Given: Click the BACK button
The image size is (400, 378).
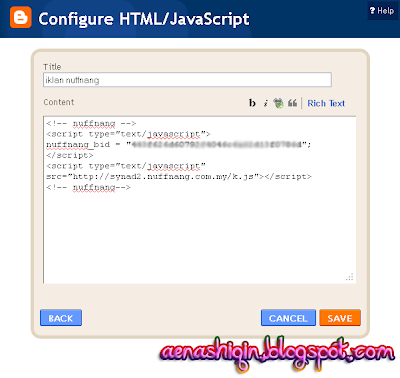Looking at the screenshot, I should (x=61, y=318).
